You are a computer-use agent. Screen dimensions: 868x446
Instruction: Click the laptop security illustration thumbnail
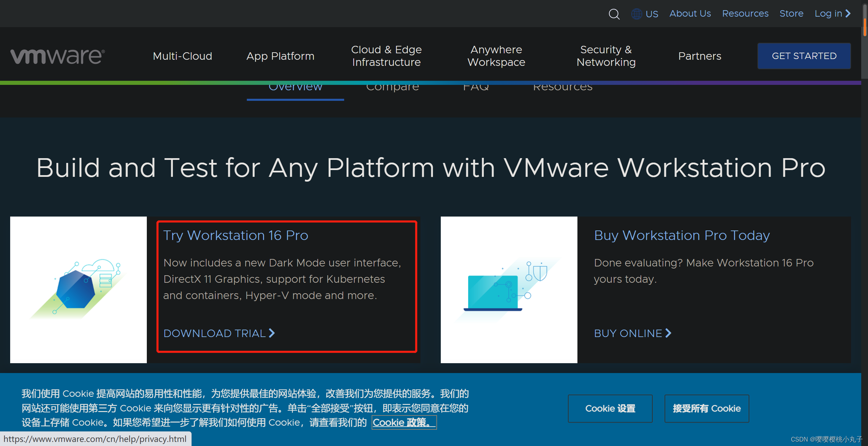click(509, 290)
